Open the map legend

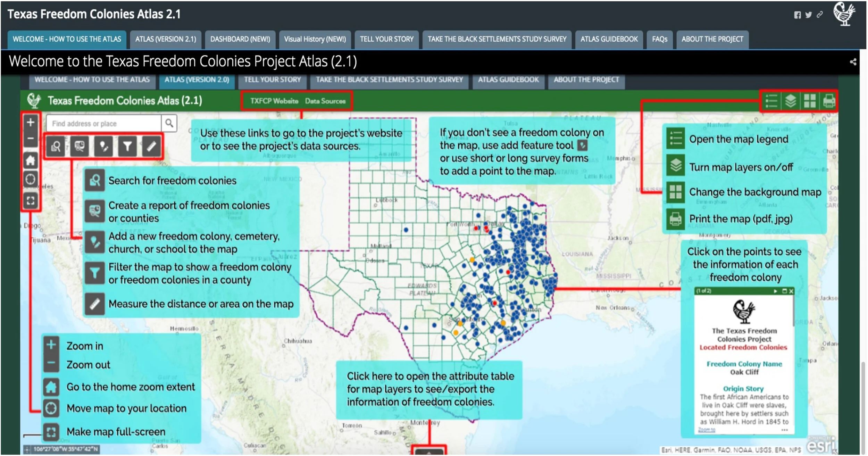770,101
